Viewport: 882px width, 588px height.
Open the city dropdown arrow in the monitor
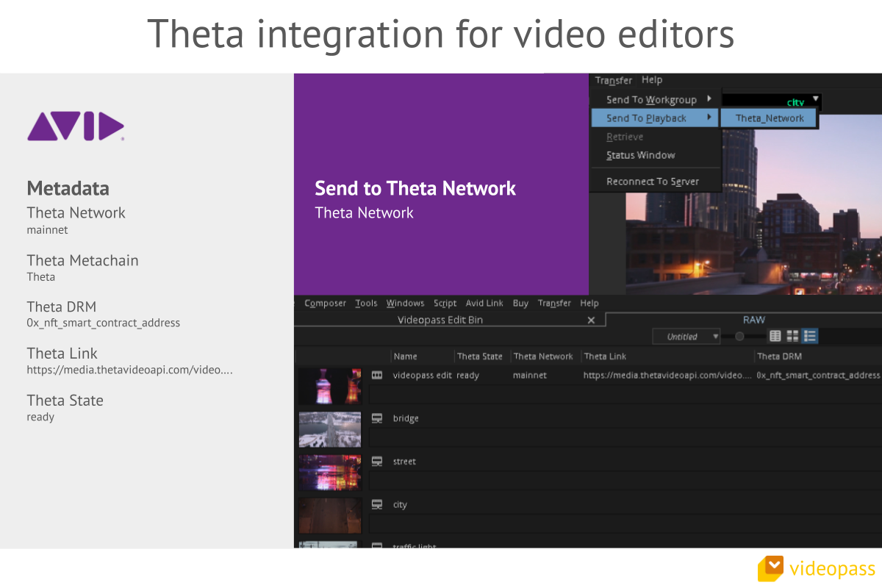pyautogui.click(x=815, y=98)
